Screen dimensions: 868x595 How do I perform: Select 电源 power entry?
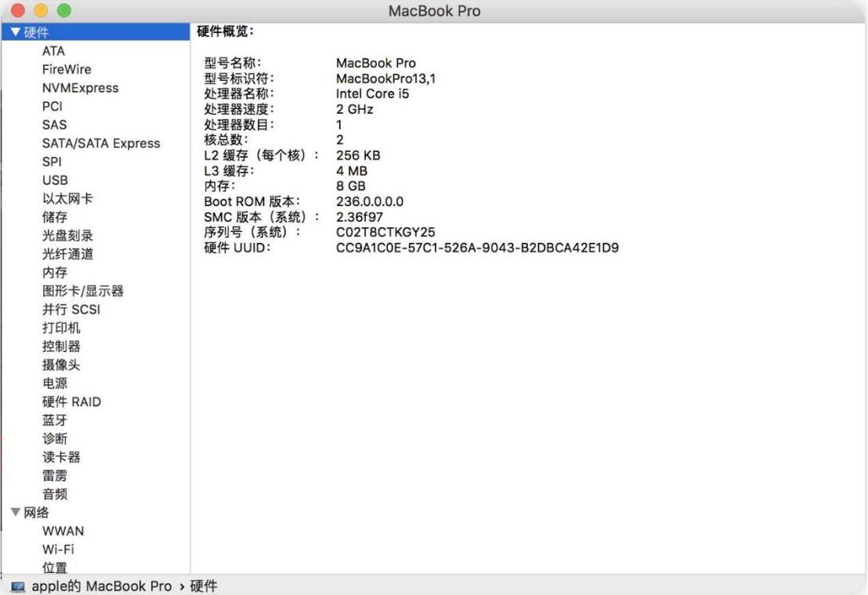(x=54, y=383)
